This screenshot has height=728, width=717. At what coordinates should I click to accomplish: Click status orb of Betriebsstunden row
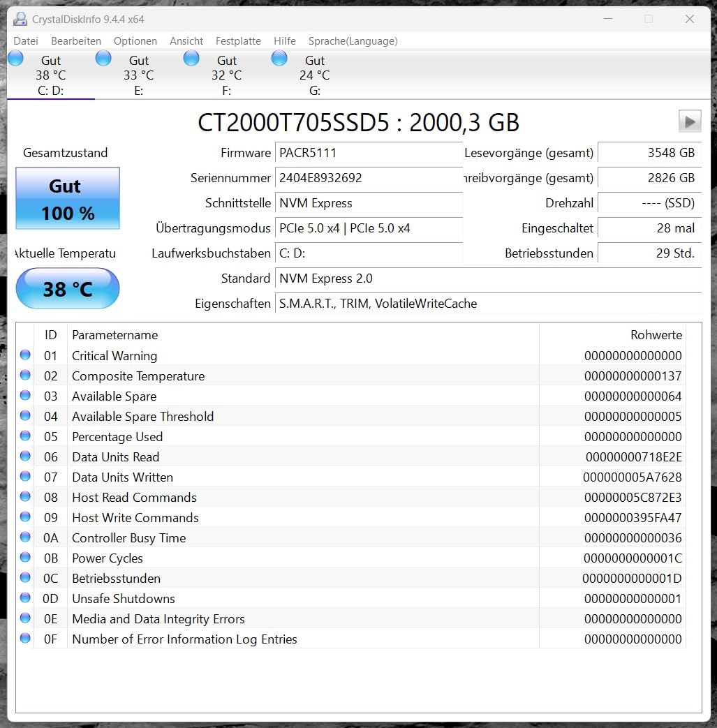tap(25, 577)
